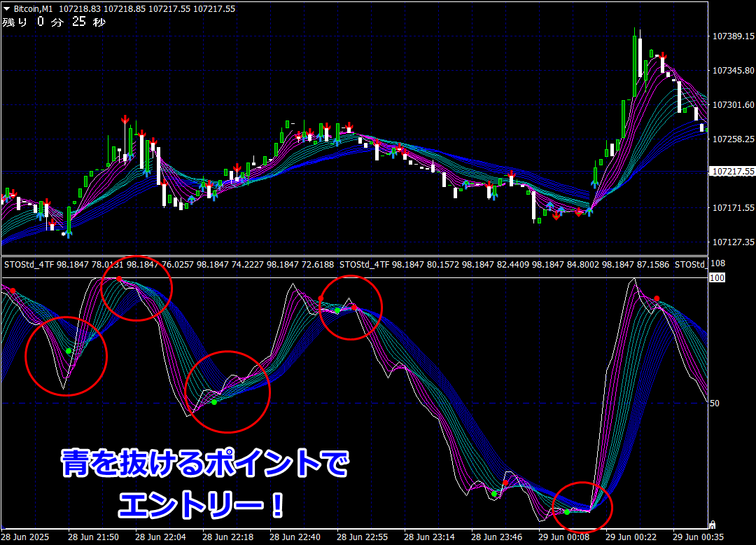Select the highlighted current price tag on axis
The image size is (756, 545).
pyautogui.click(x=733, y=172)
